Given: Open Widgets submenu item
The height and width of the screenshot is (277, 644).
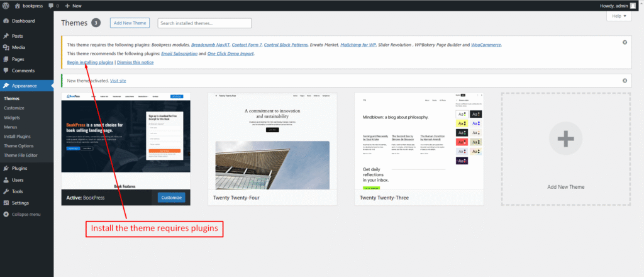Looking at the screenshot, I should pyautogui.click(x=12, y=118).
